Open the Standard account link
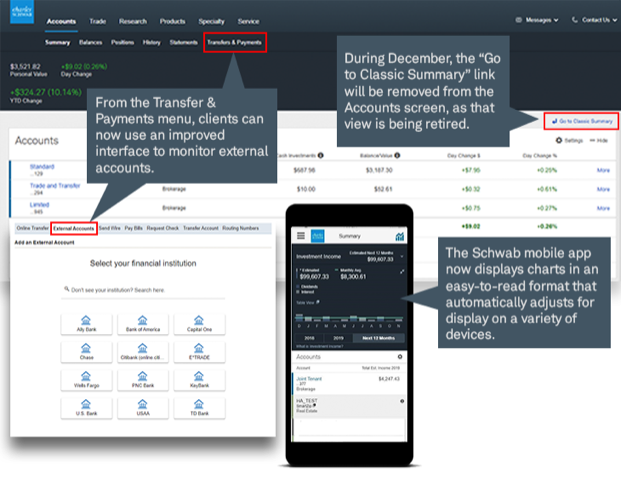Image resolution: width=621 pixels, height=480 pixels. click(x=42, y=167)
